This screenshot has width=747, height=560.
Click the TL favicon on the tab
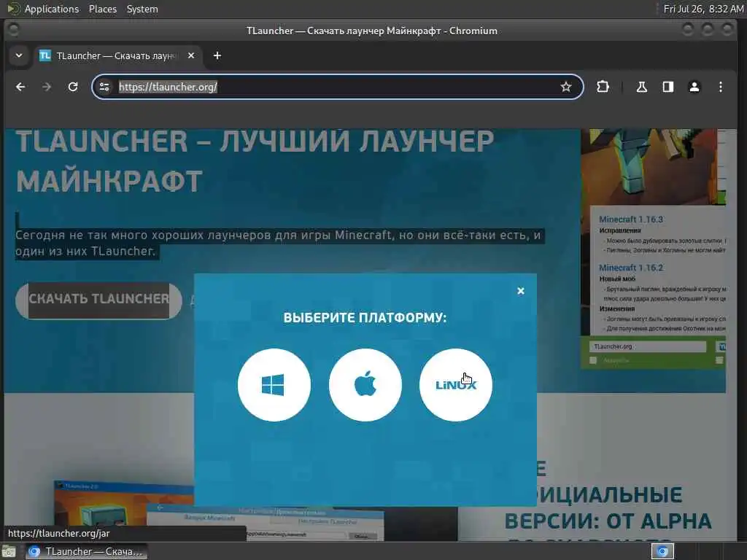(x=44, y=55)
